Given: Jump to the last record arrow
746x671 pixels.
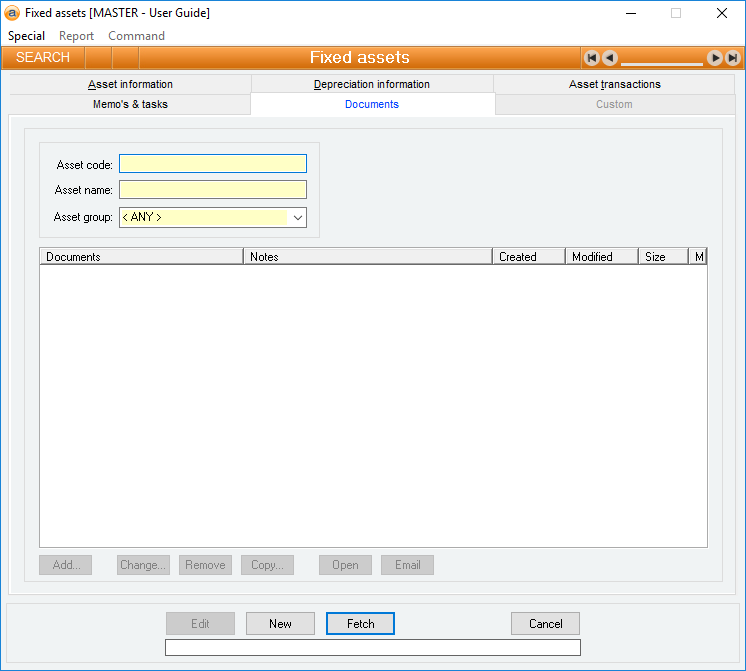Looking at the screenshot, I should tap(732, 58).
